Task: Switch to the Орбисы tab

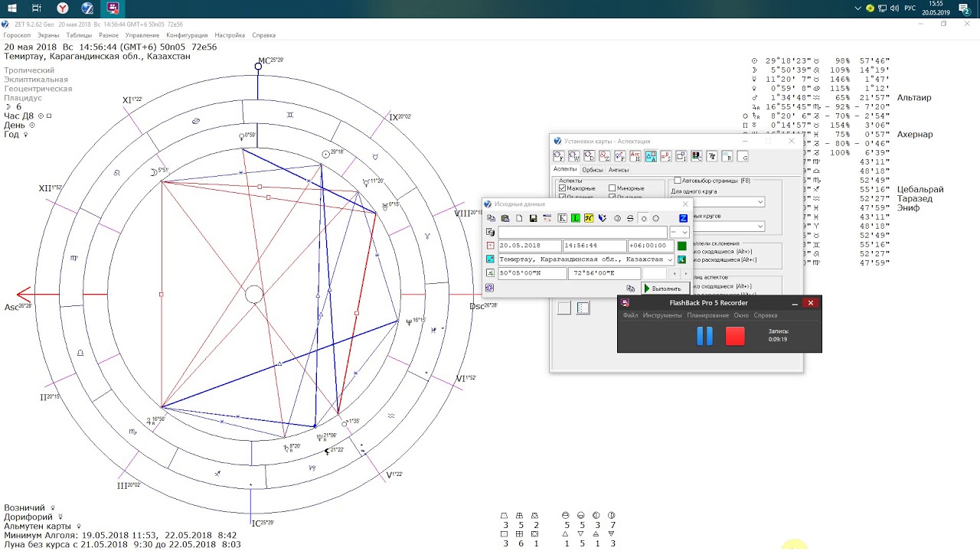Action: (593, 170)
